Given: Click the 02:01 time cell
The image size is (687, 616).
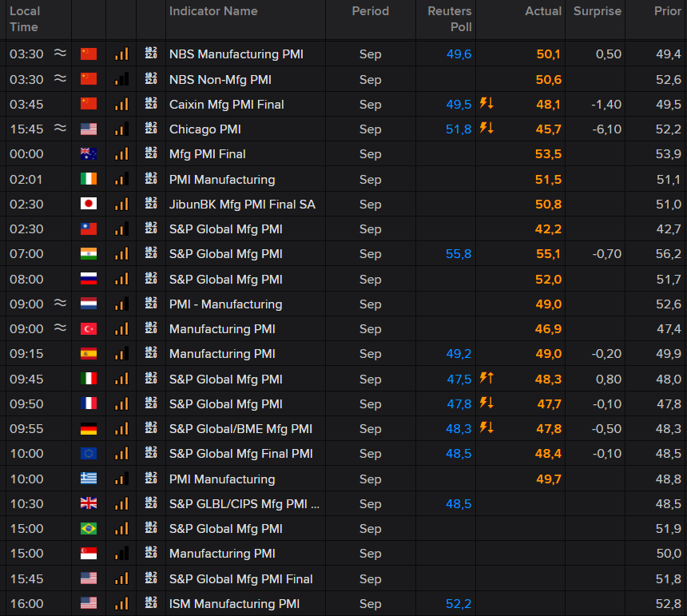Looking at the screenshot, I should point(26,179).
